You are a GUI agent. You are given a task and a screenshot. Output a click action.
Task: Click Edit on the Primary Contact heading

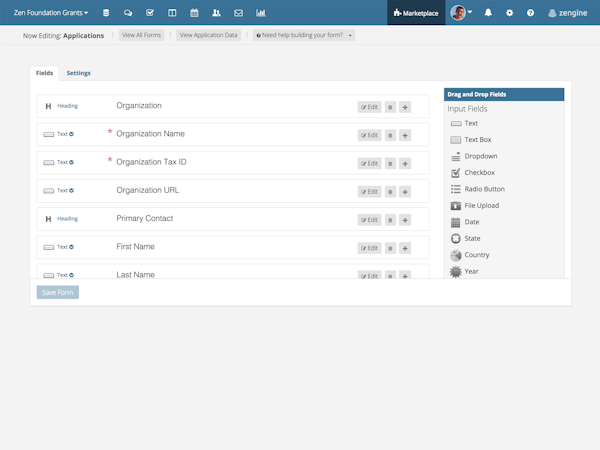pyautogui.click(x=369, y=219)
